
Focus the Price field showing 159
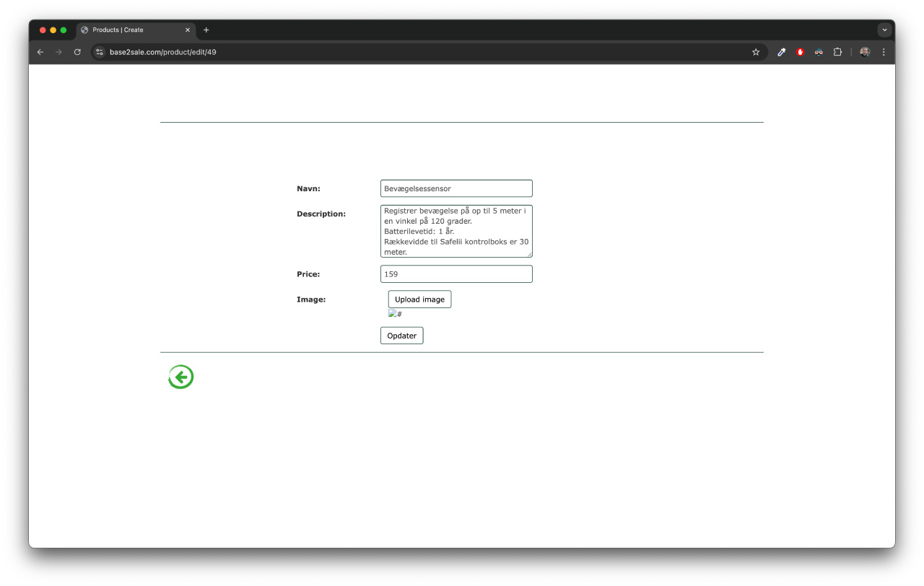click(456, 274)
